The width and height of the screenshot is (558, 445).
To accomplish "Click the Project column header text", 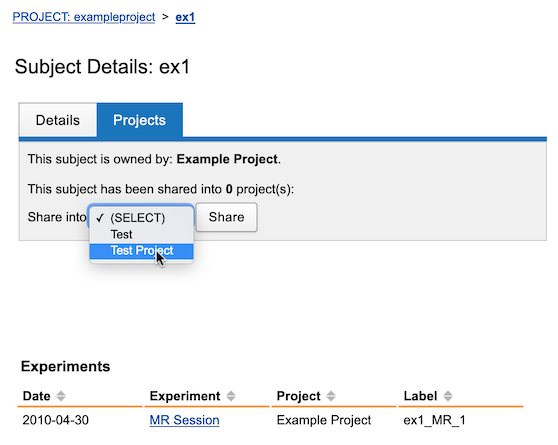I will 298,396.
